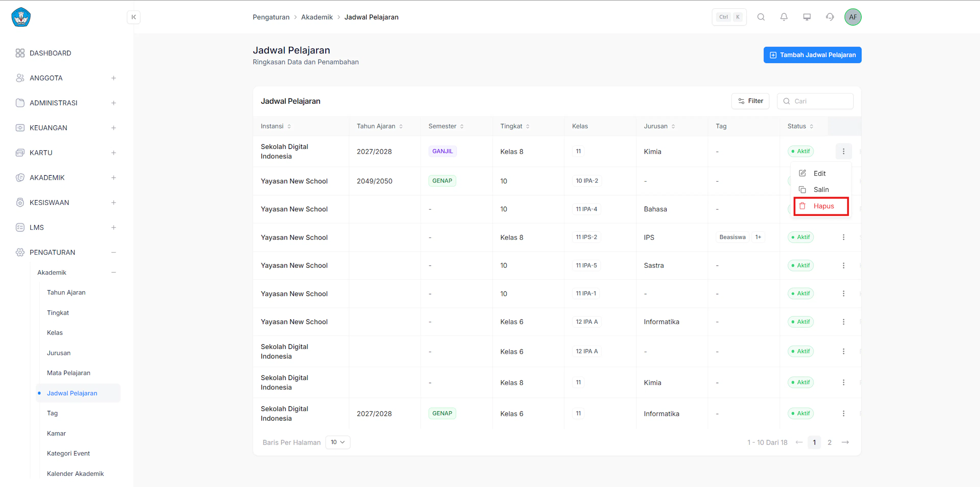Open the Baris Per Halaman dropdown
980x487 pixels.
[337, 442]
